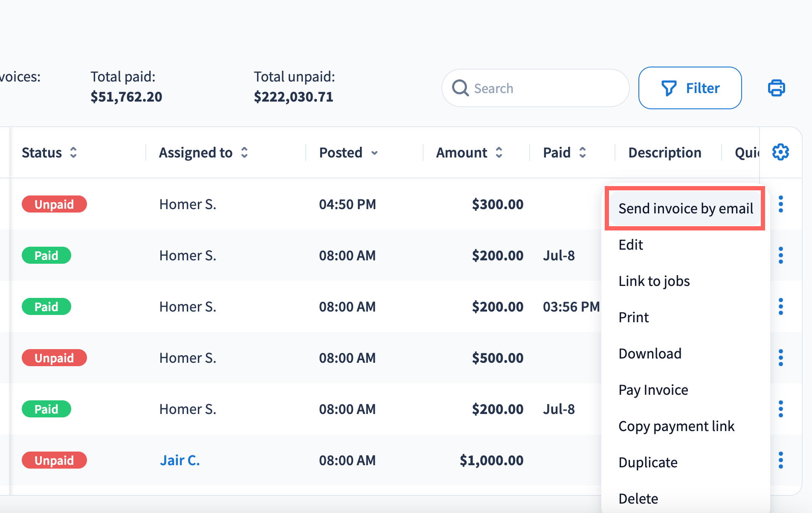
Task: Click the magnifier icon in search box
Action: [460, 88]
